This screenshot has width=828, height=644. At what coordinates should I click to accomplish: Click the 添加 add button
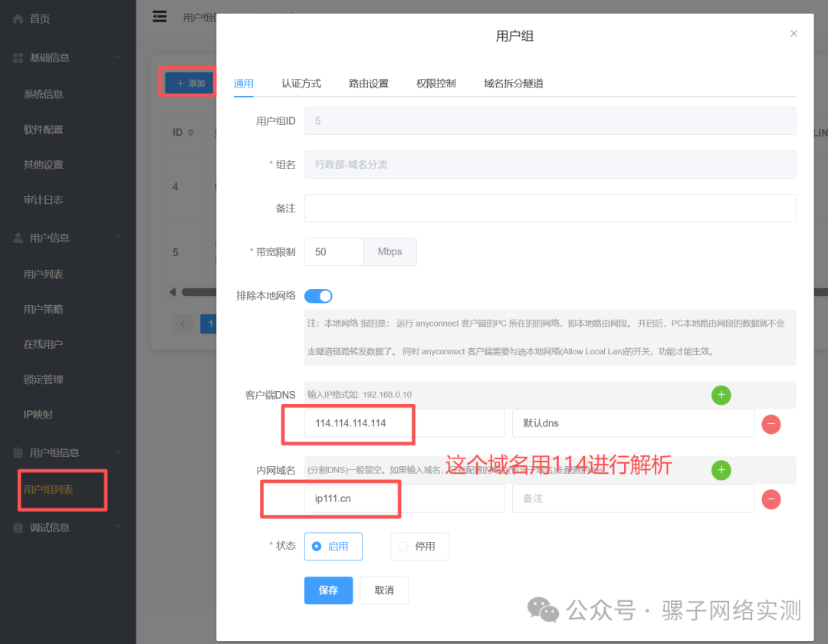(188, 81)
